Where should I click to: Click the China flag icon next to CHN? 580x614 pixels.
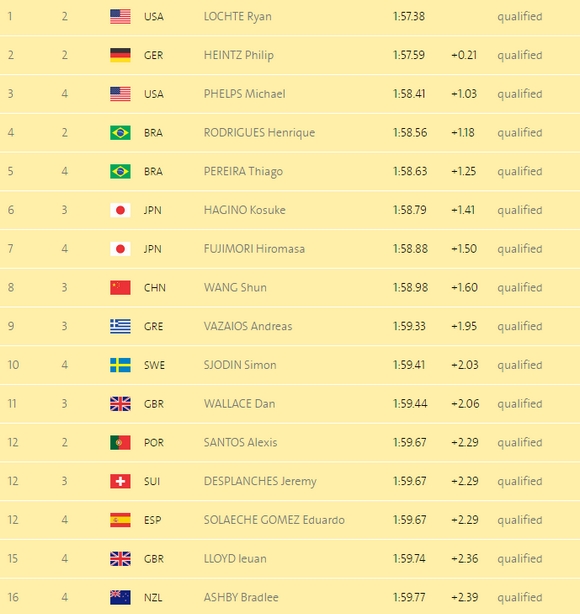coord(120,287)
